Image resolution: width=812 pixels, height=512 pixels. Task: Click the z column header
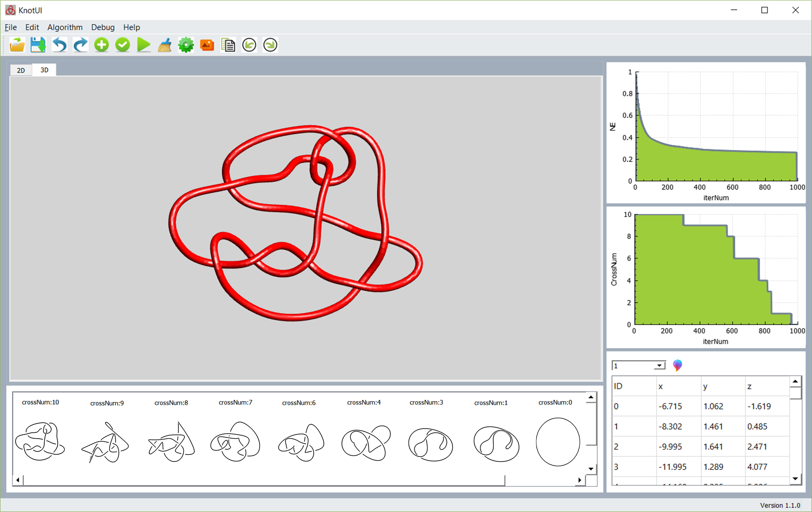point(767,386)
